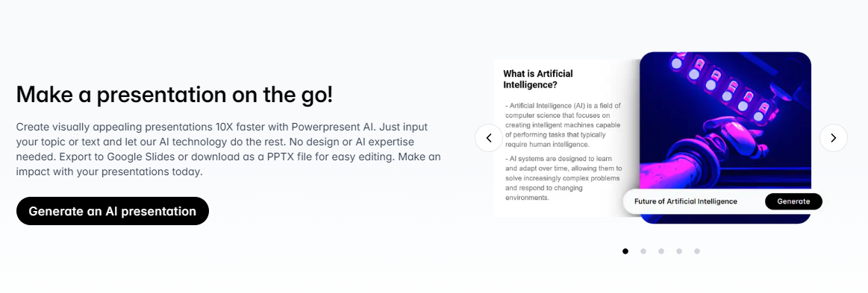Click the first slide bullet paragraph

pos(563,125)
